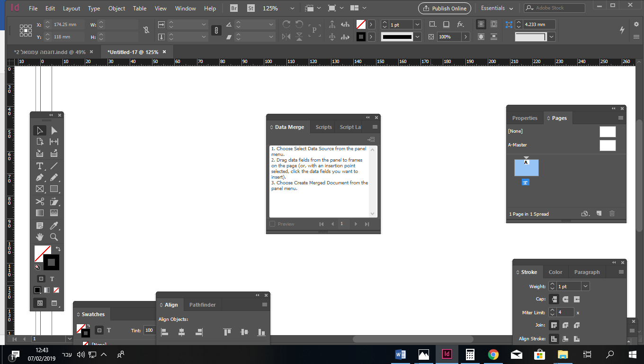The width and height of the screenshot is (644, 364).
Task: Click the Delete Page trash button in Pages
Action: click(612, 214)
